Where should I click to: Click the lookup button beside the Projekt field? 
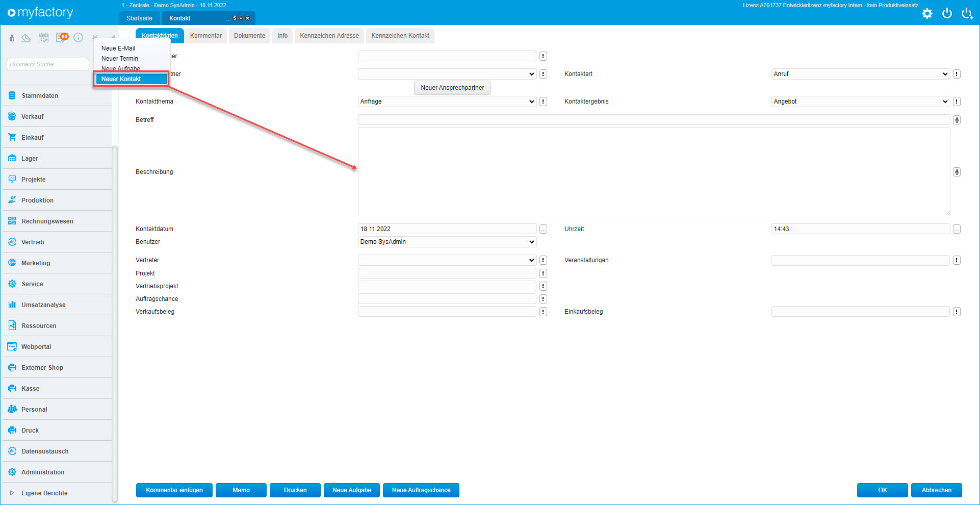coord(543,273)
